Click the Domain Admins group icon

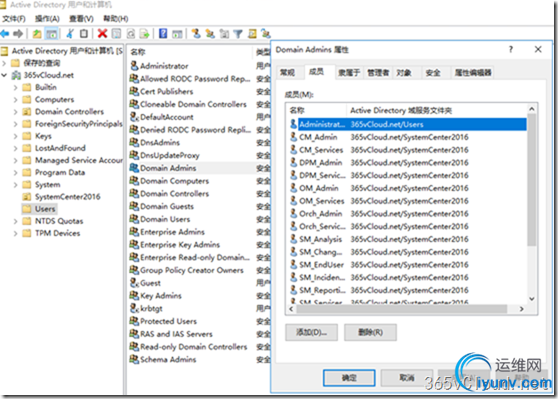coord(134,168)
